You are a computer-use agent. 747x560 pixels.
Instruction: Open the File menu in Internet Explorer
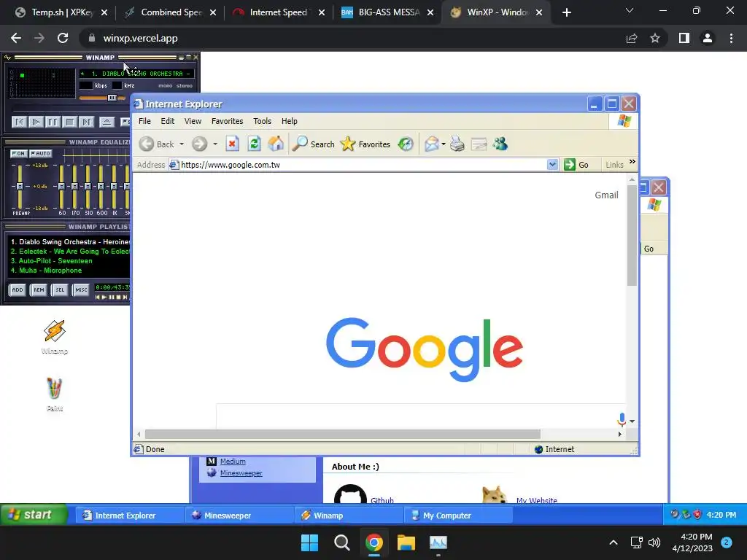[144, 121]
